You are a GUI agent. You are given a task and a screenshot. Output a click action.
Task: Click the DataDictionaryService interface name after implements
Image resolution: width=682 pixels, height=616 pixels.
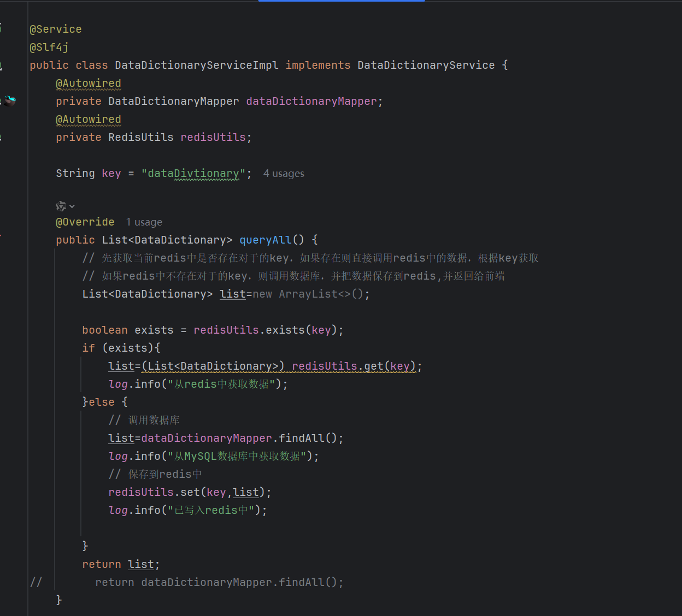426,65
